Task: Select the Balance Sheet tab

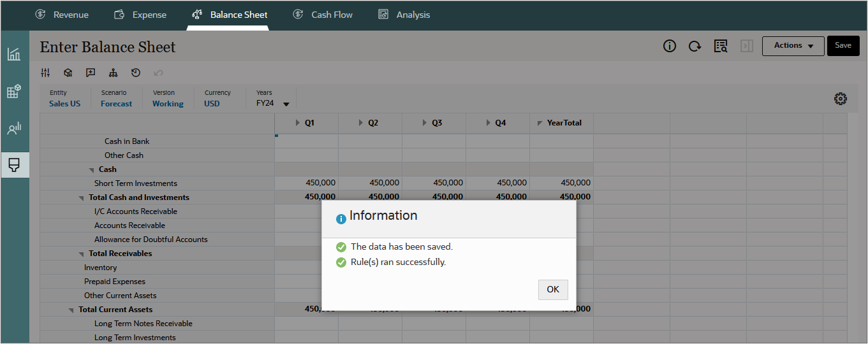Action: tap(230, 15)
